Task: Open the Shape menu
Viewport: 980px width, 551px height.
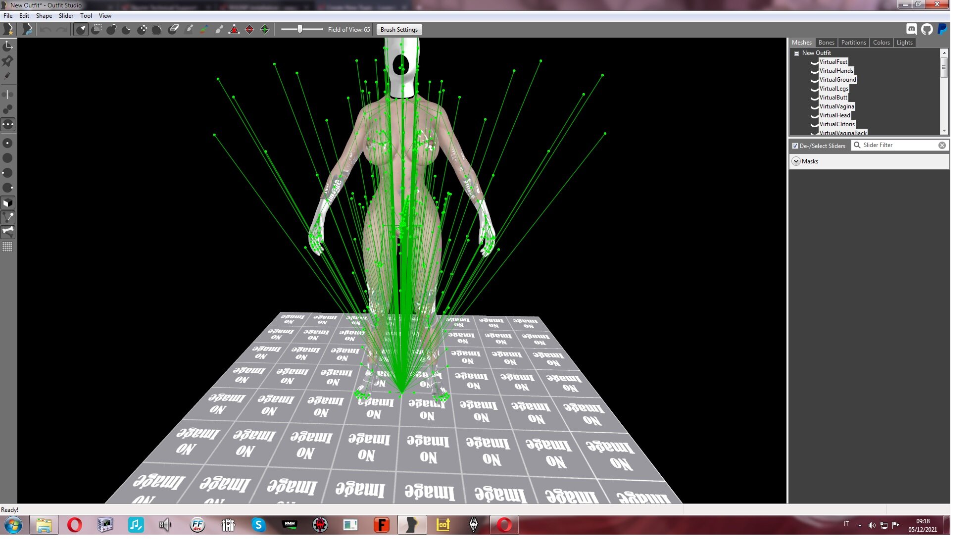Action: pos(44,16)
